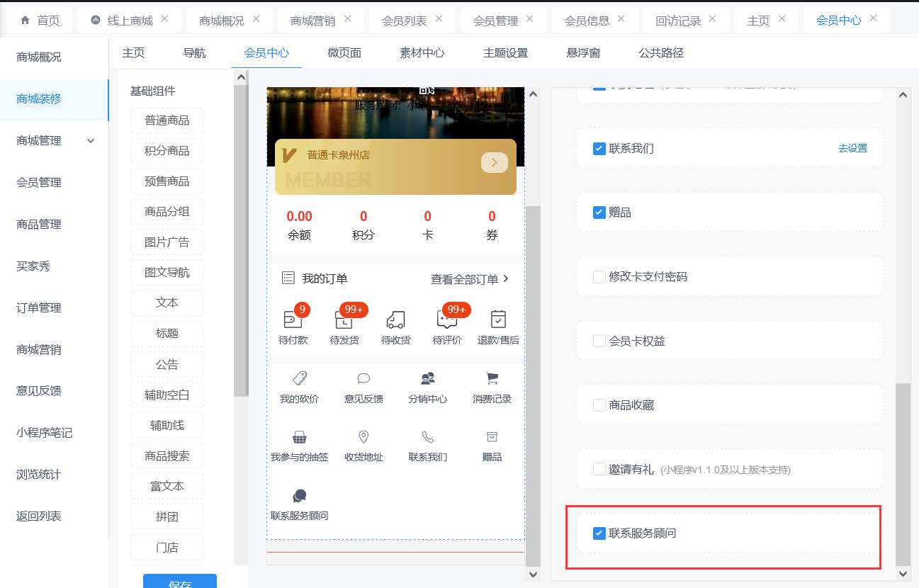This screenshot has height=588, width=919.
Task: Switch to the 导航 sub-tab
Action: point(194,53)
